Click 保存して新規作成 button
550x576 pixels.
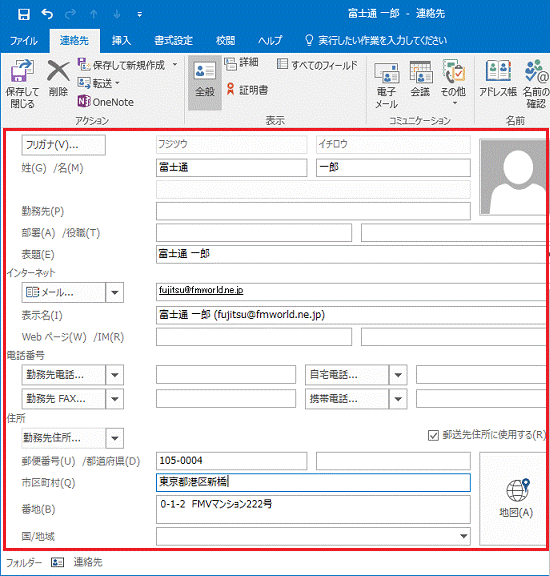tap(122, 65)
